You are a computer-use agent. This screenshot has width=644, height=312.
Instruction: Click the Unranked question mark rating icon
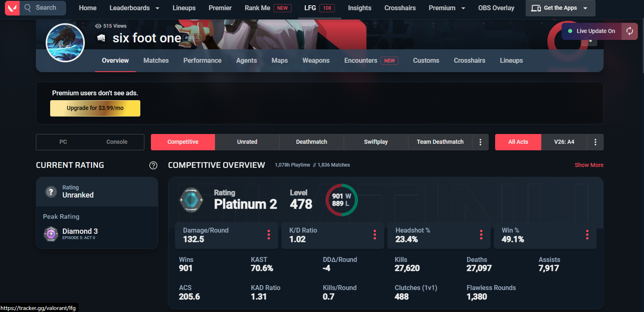point(51,191)
